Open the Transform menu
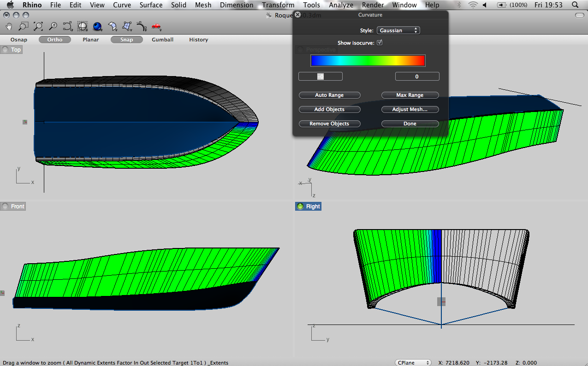 [278, 5]
